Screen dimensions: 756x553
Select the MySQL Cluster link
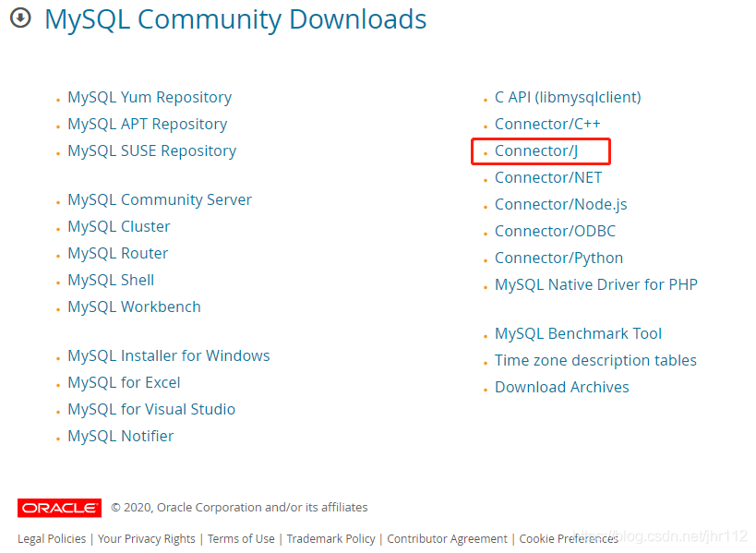[118, 226]
